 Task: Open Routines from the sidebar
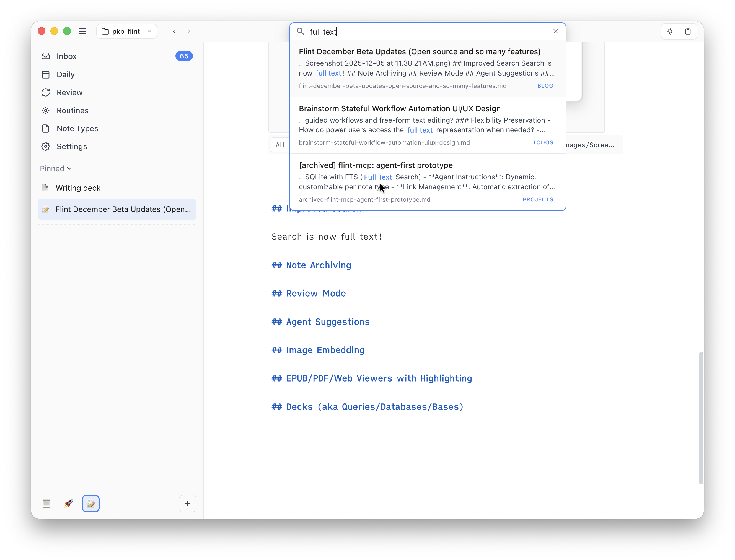coord(72,110)
